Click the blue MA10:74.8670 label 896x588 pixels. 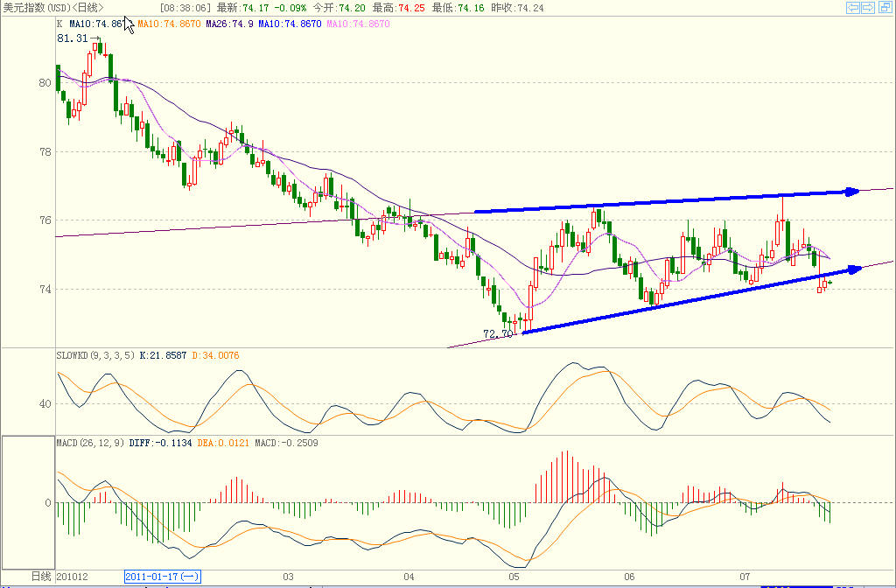coord(290,24)
